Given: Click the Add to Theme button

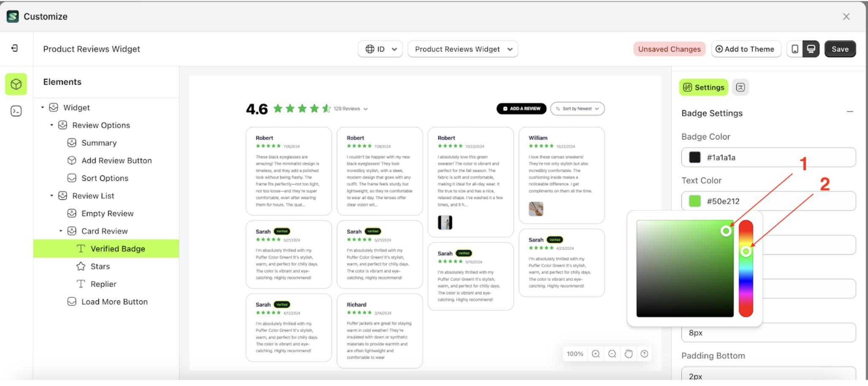Looking at the screenshot, I should click(746, 49).
